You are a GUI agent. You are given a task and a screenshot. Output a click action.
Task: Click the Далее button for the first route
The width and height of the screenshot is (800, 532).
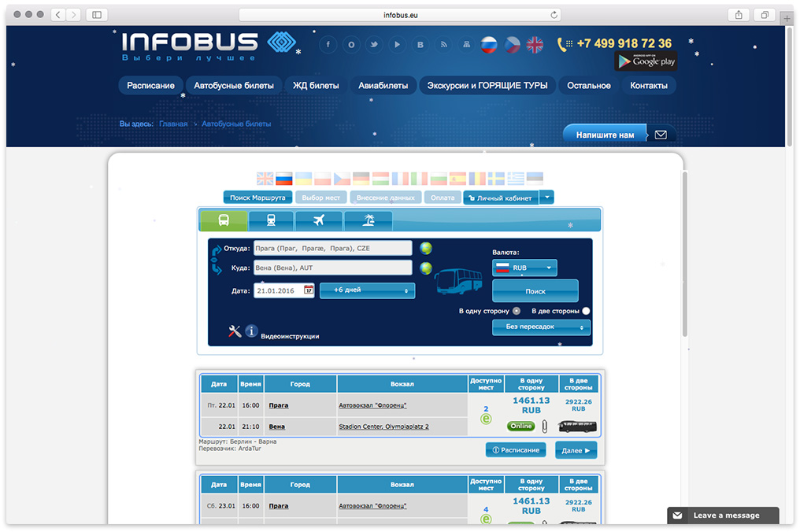point(576,450)
